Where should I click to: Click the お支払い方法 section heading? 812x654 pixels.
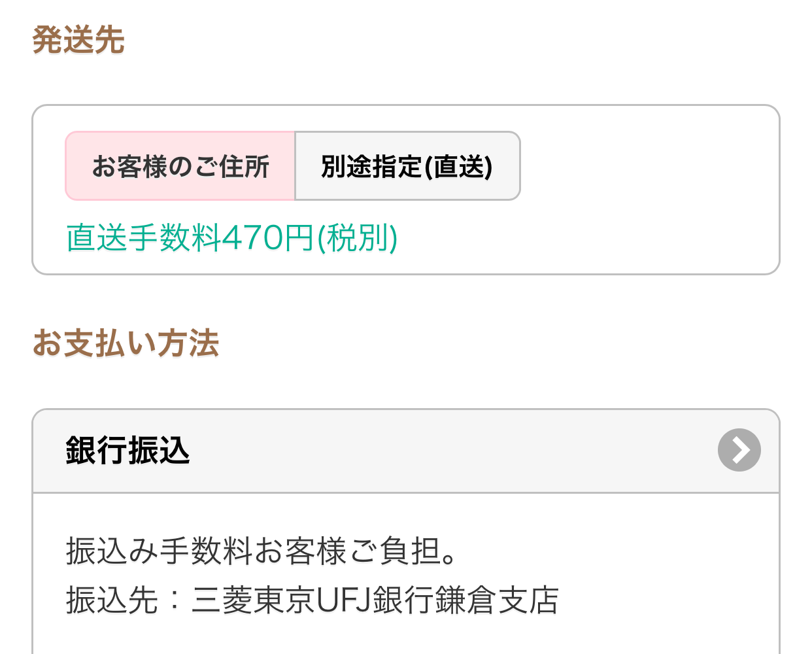pos(126,343)
